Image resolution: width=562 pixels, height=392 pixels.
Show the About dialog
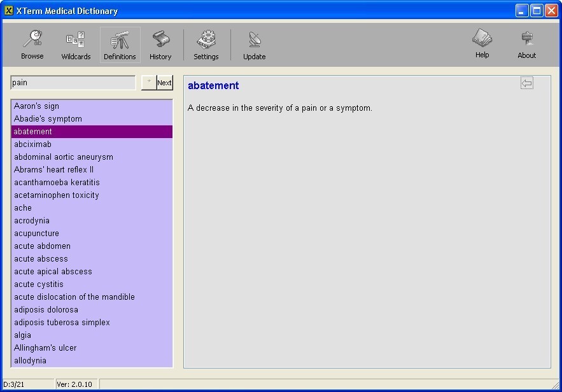pos(526,43)
